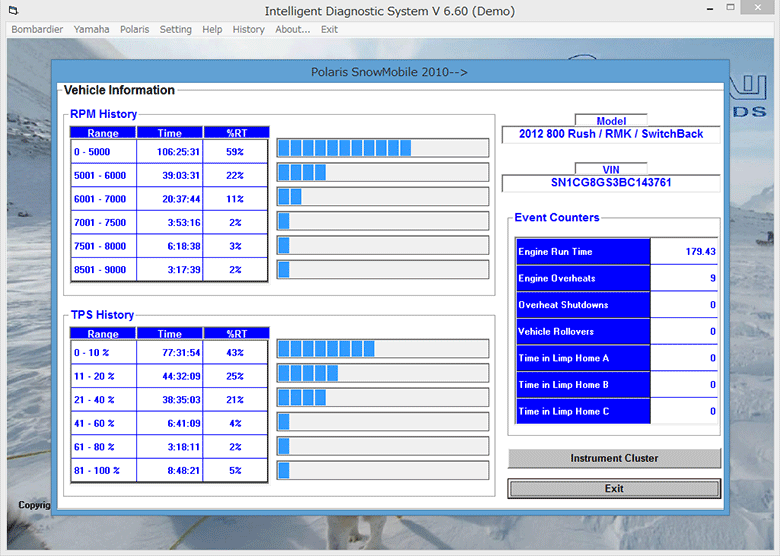Click the TPS History Range column header
The width and height of the screenshot is (780, 556).
(x=103, y=334)
